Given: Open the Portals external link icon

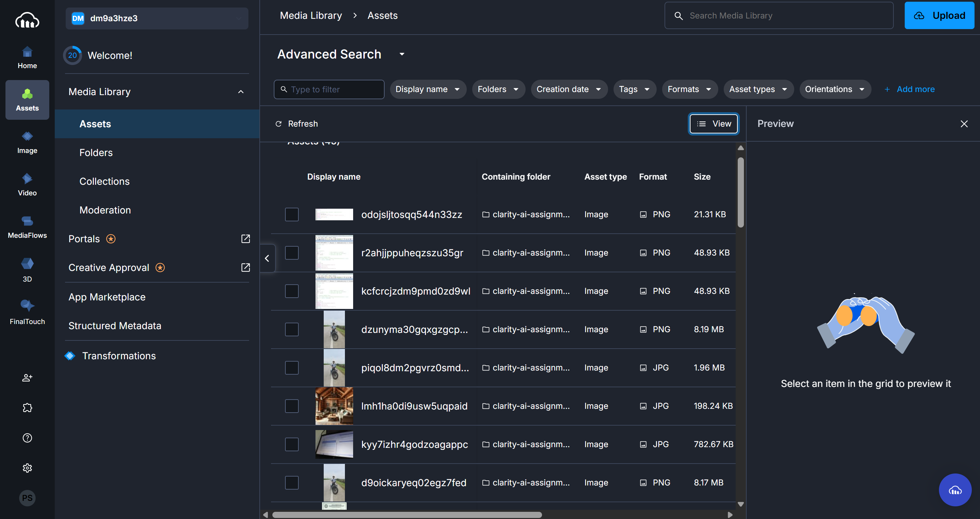Looking at the screenshot, I should (245, 238).
